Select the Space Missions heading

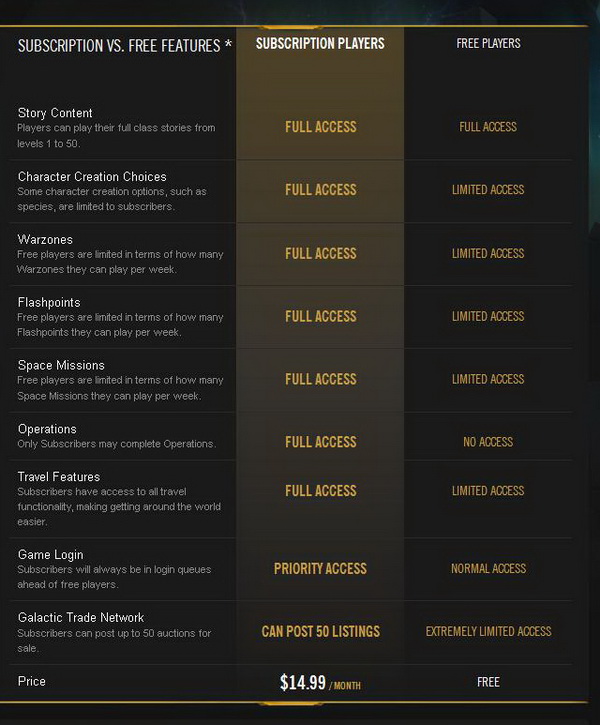(x=61, y=366)
